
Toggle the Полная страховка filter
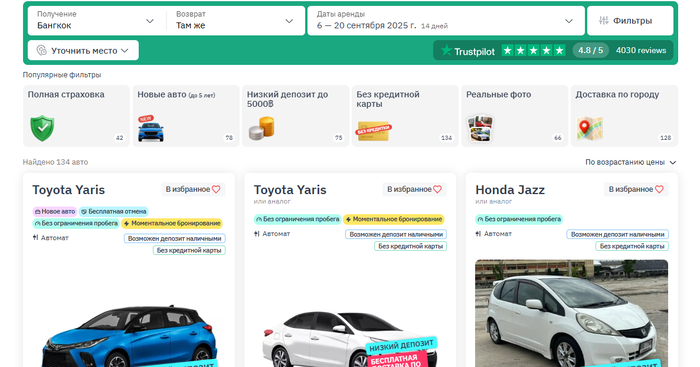tap(76, 116)
